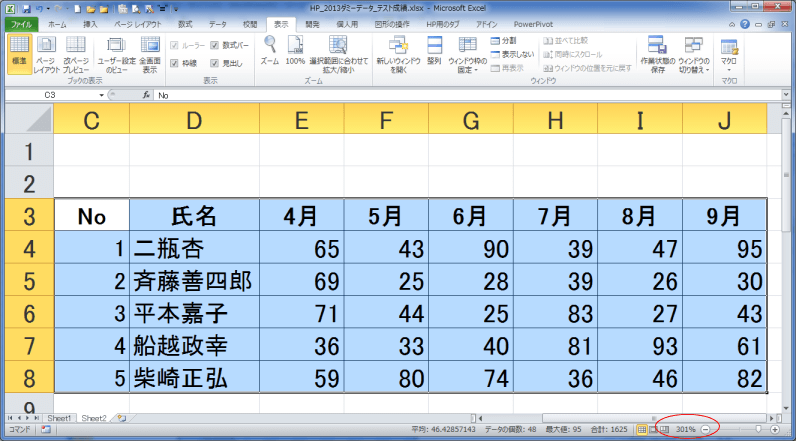
Task: Click 選択範囲に合わせて拡大/縮小 zoom to selection
Action: tap(339, 53)
